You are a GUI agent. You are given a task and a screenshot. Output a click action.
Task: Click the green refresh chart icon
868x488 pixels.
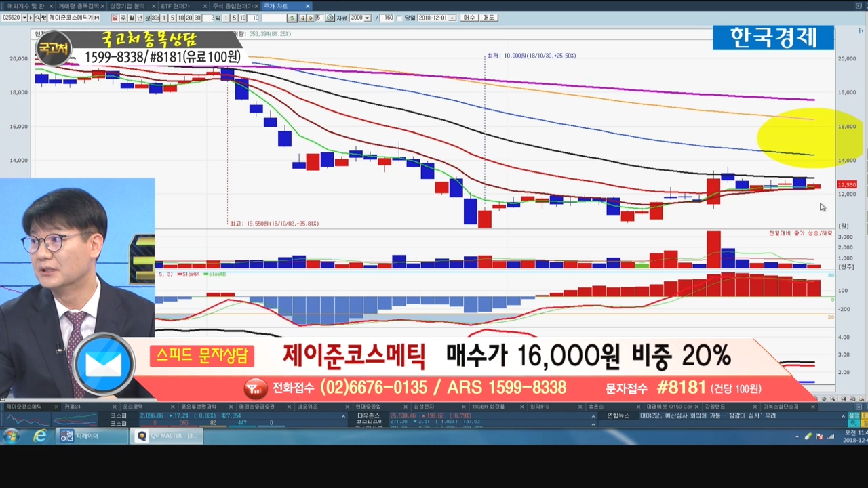coord(292,18)
